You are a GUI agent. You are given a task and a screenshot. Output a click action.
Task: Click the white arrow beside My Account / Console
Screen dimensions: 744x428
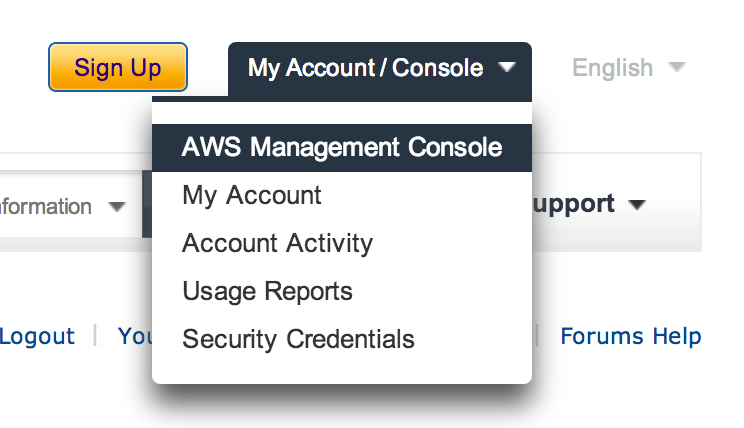tap(507, 68)
